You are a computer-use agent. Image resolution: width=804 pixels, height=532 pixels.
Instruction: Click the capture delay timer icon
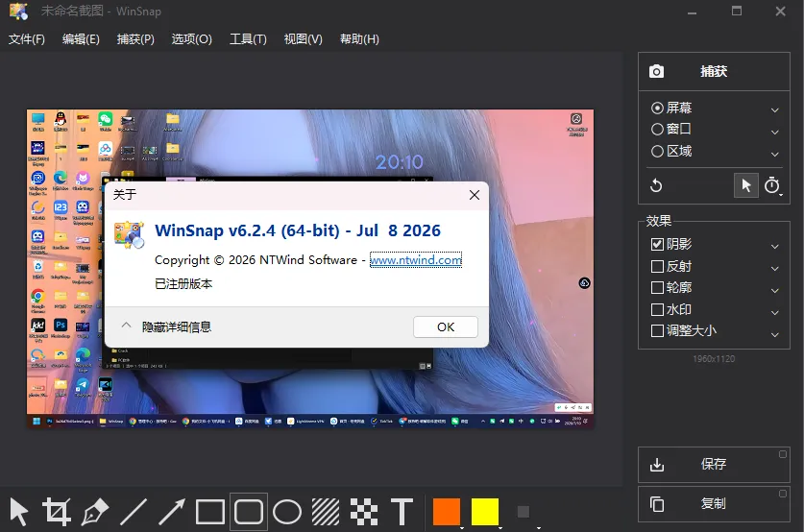coord(772,185)
